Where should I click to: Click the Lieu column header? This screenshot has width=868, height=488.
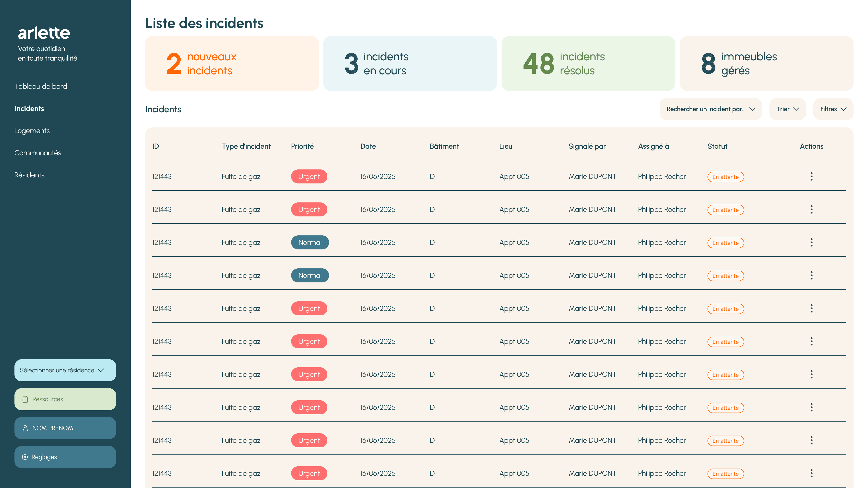506,146
